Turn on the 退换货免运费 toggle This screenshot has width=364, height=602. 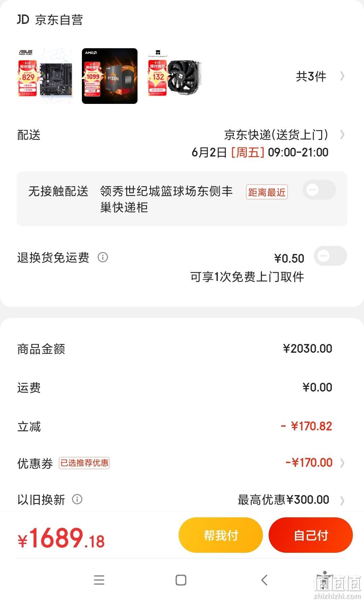(x=330, y=256)
